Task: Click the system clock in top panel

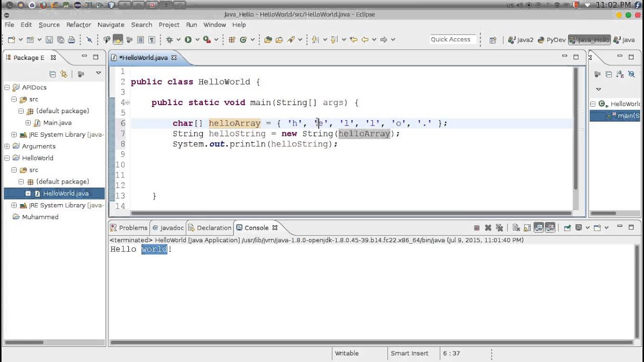Action: click(x=613, y=5)
